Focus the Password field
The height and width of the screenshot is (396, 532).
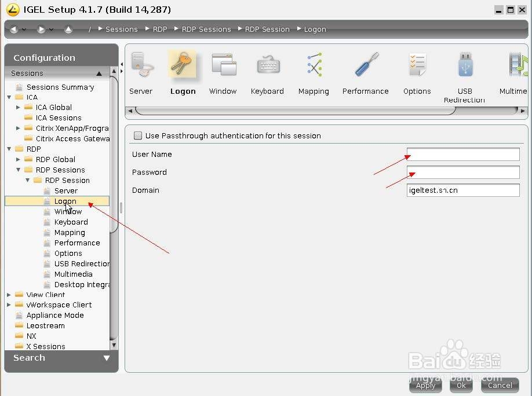point(463,172)
